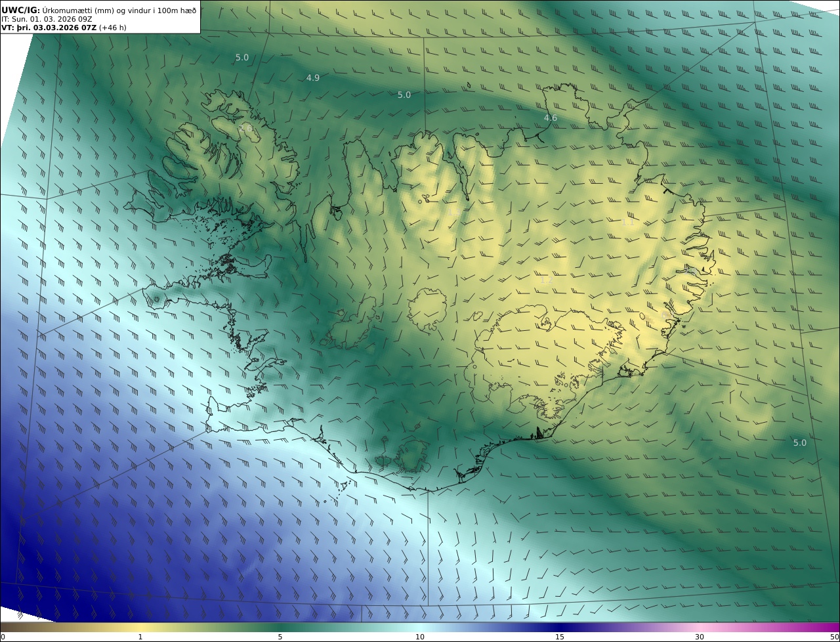The image size is (840, 642).
Task: Click the 50 tick on the color scale
Action: pos(835,637)
